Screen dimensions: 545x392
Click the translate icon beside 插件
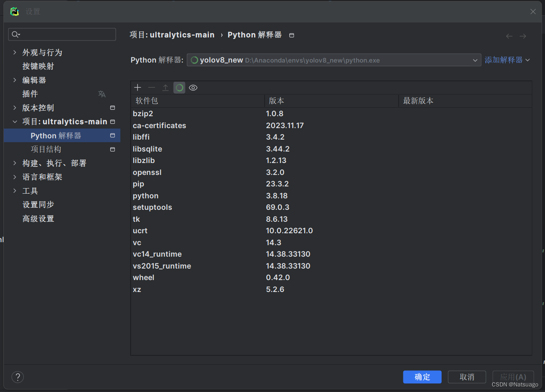pos(102,94)
